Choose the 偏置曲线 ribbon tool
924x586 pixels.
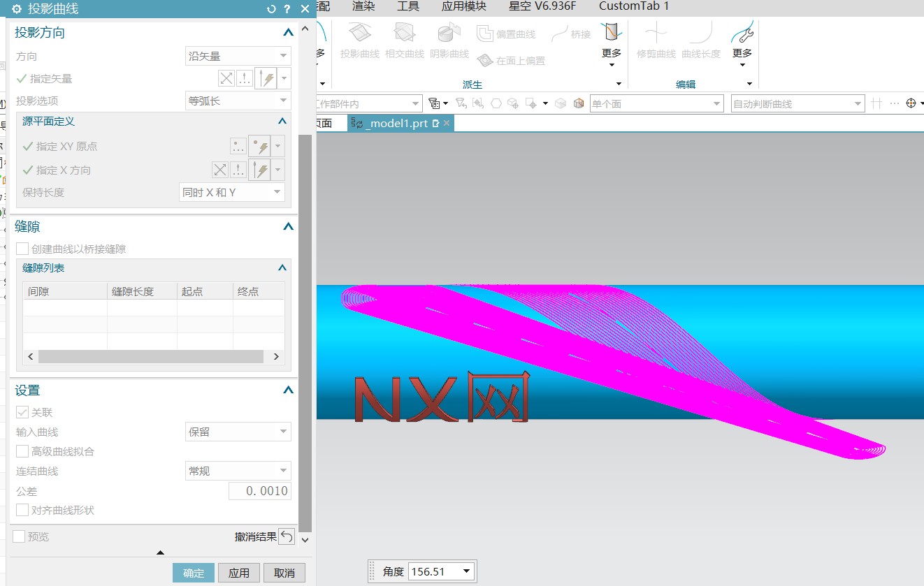click(506, 34)
